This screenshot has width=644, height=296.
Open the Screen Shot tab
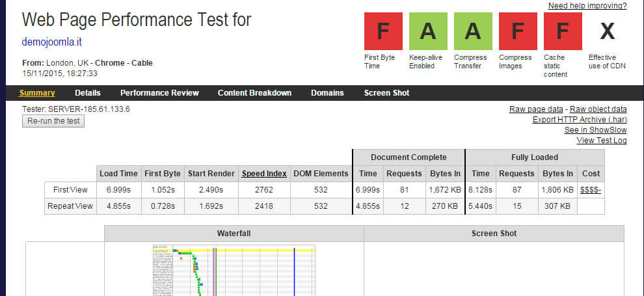(386, 93)
